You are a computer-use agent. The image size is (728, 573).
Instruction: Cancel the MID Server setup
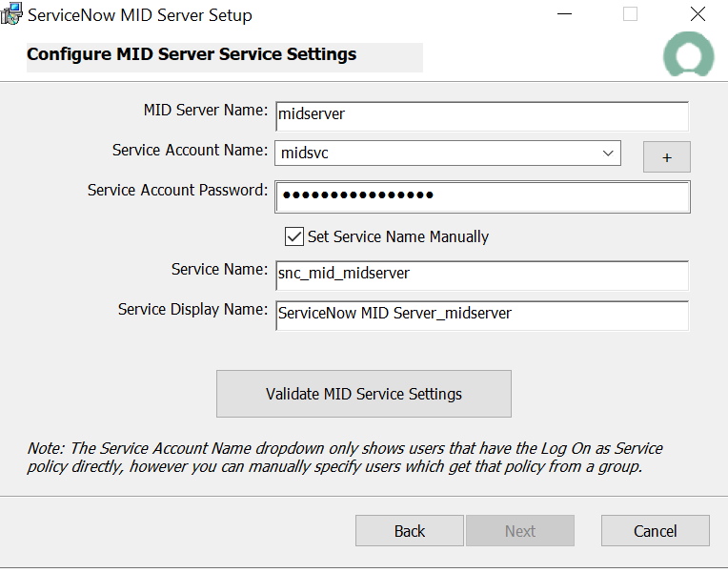click(x=656, y=531)
